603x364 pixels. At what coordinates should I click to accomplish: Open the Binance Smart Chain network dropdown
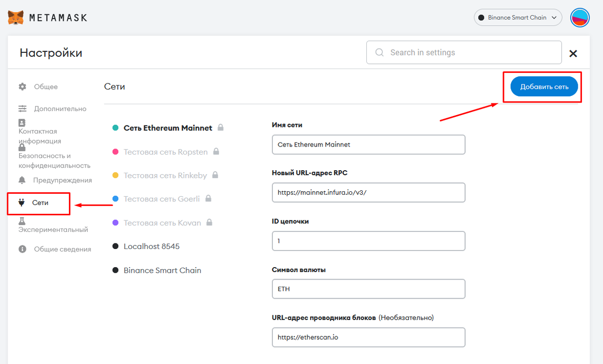point(518,18)
